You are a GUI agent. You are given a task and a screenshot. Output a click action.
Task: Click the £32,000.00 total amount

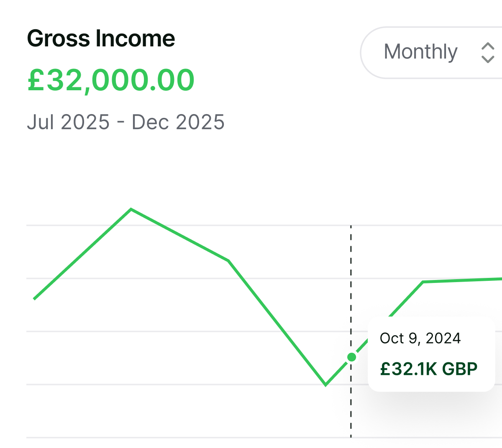[x=111, y=80]
